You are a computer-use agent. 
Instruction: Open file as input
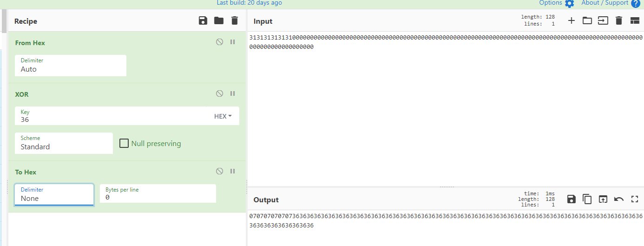coord(587,20)
